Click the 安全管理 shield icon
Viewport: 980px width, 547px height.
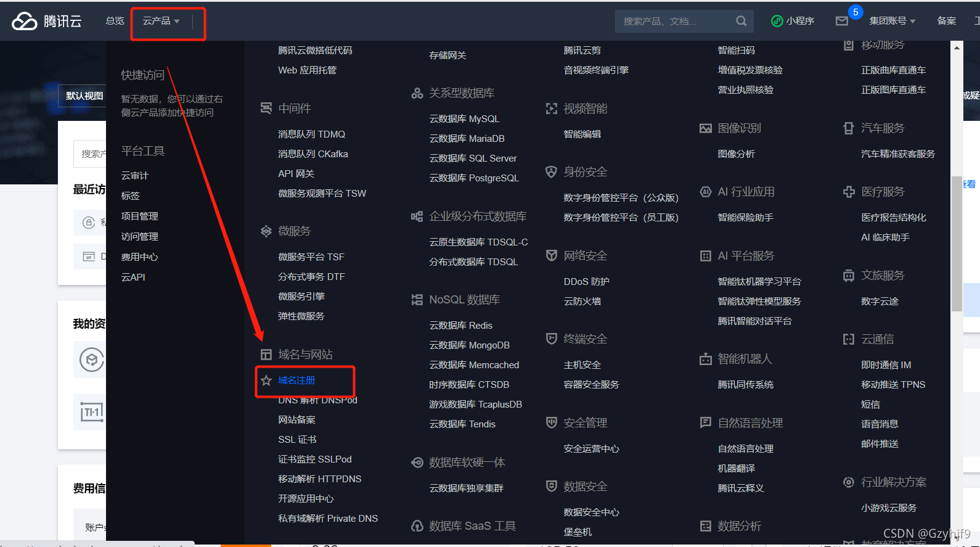(552, 423)
